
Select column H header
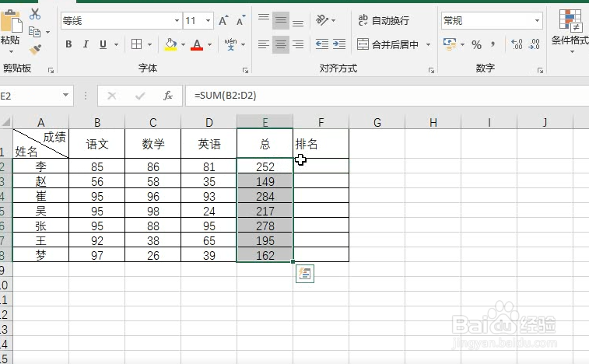(433, 122)
